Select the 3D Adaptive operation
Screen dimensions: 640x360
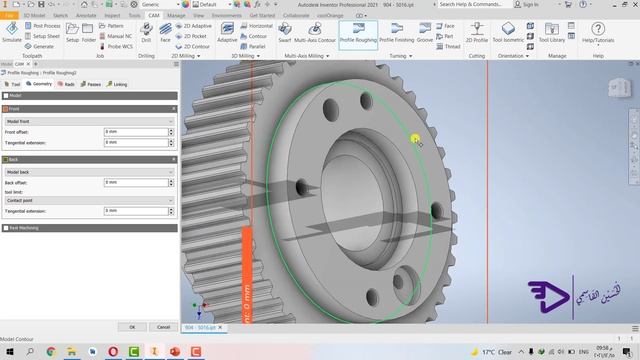(227, 32)
